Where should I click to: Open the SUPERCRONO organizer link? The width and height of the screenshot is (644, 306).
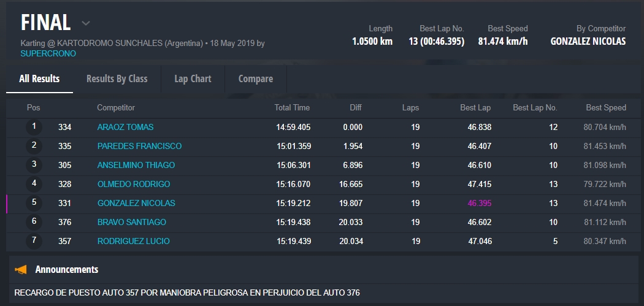coord(39,53)
